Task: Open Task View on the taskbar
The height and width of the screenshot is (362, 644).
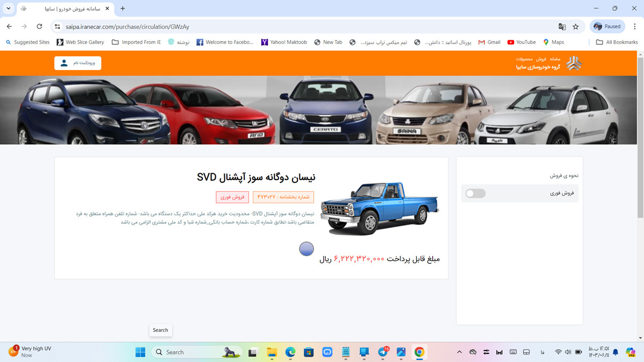Action: [252, 352]
